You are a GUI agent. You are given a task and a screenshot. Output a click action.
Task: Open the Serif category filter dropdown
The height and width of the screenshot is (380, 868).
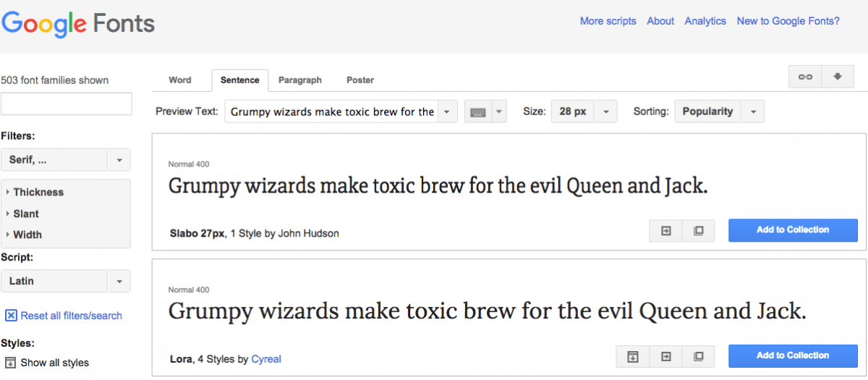(x=65, y=160)
